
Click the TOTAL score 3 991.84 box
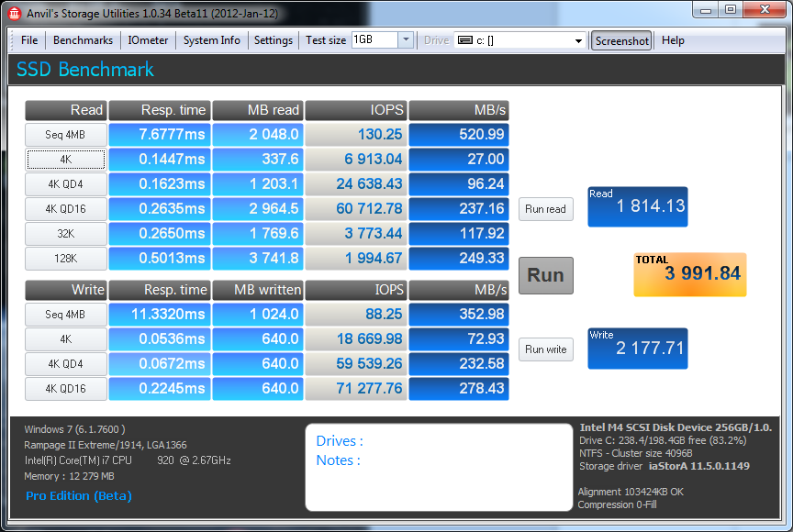[x=690, y=274]
